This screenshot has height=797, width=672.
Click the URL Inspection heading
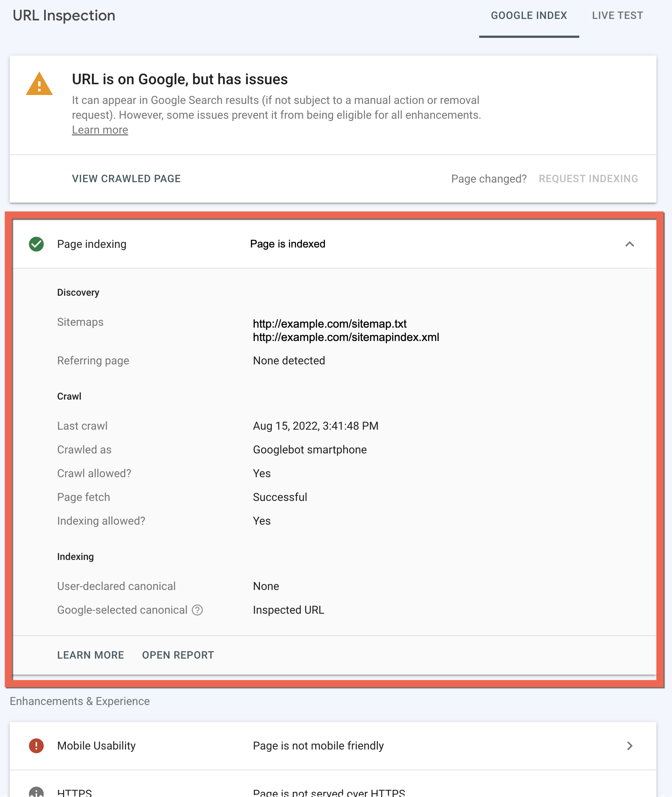pos(64,16)
